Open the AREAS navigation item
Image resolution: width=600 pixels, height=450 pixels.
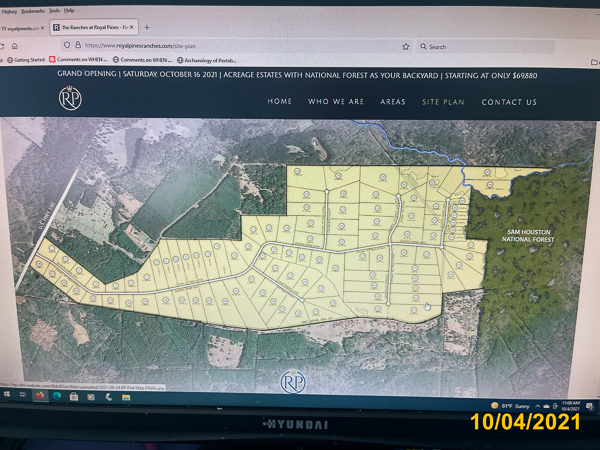393,102
